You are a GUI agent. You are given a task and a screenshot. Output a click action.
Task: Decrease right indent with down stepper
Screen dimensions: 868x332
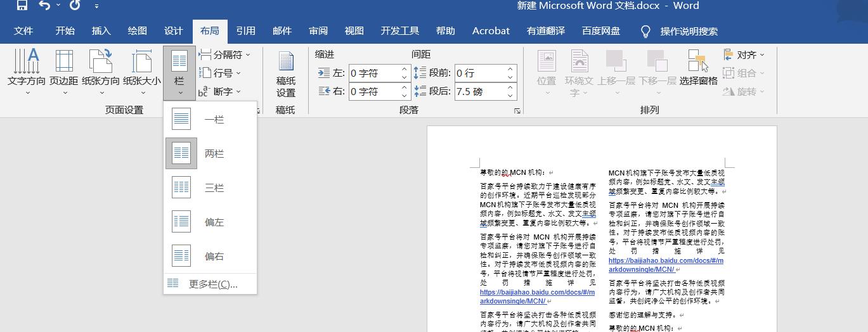click(405, 96)
